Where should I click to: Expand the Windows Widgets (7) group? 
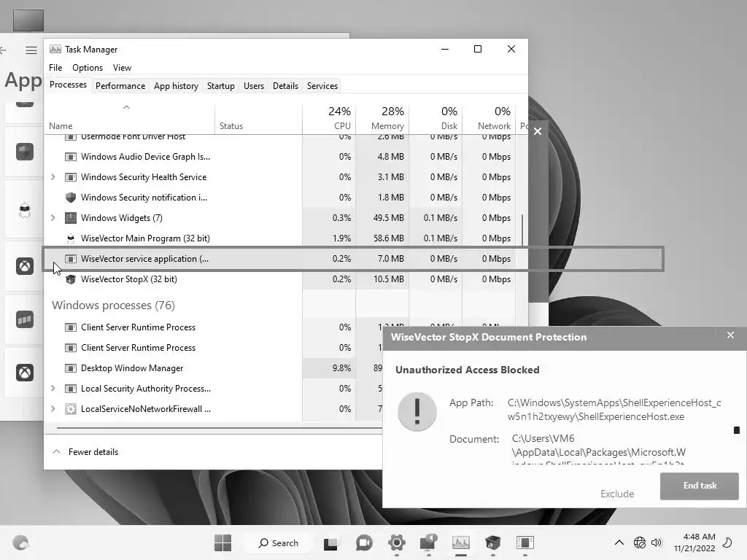(x=53, y=218)
